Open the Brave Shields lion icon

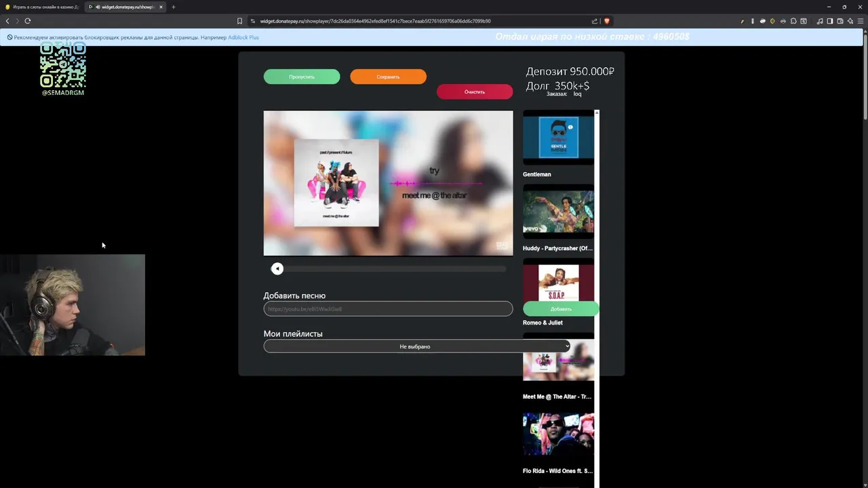click(x=607, y=21)
